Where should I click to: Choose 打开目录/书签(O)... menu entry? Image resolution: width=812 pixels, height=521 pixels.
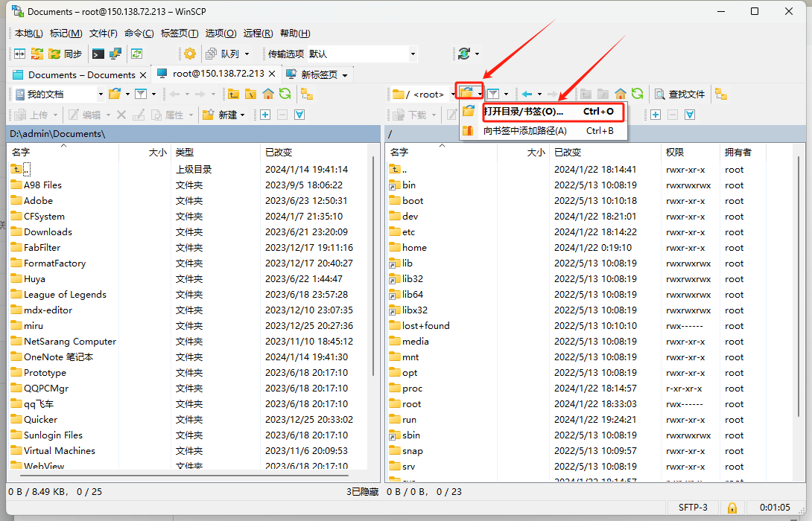[x=544, y=111]
